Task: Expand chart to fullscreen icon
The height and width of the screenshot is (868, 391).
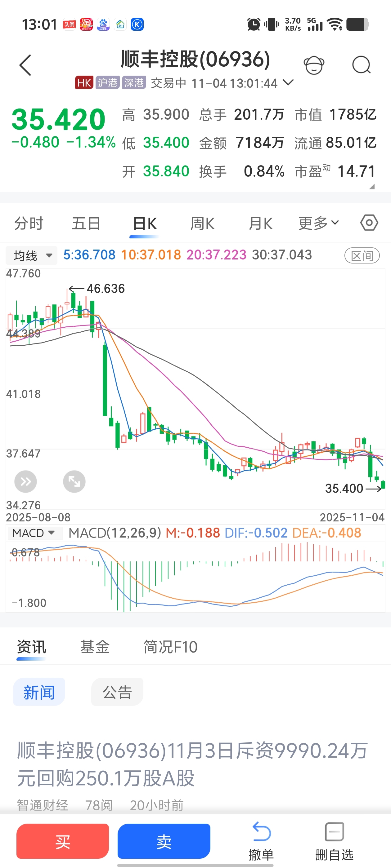Action: click(x=74, y=481)
